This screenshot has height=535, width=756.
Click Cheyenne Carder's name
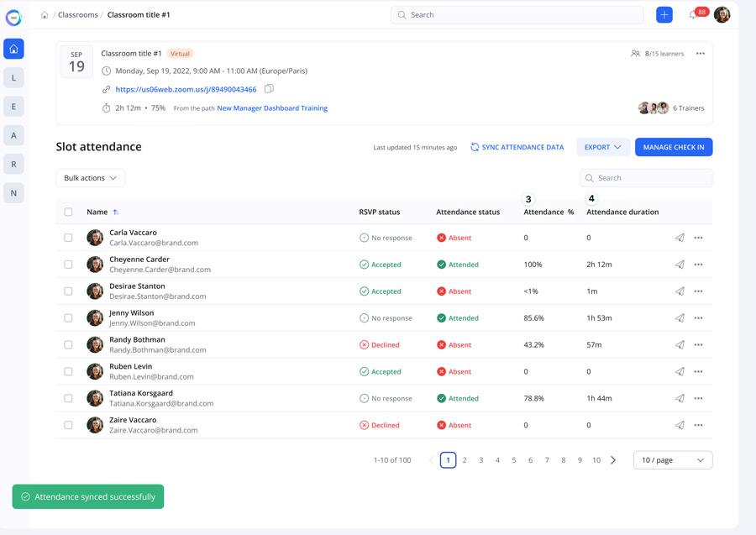point(139,260)
